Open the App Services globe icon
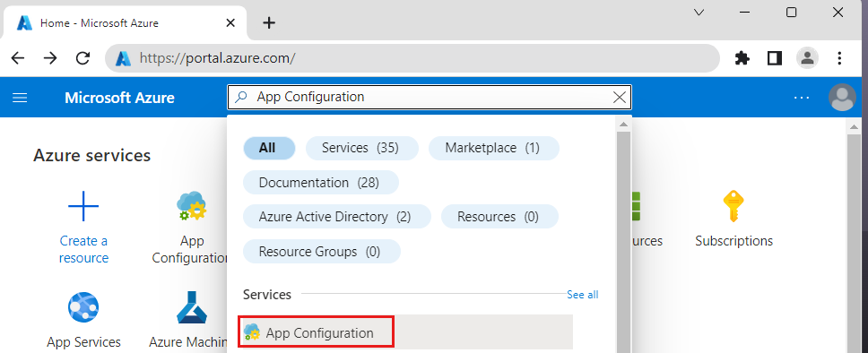The image size is (868, 353). pos(83,307)
